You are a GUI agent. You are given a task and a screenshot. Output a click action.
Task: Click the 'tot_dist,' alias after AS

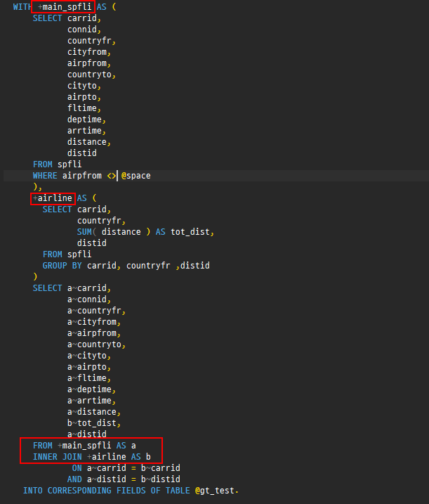point(192,232)
